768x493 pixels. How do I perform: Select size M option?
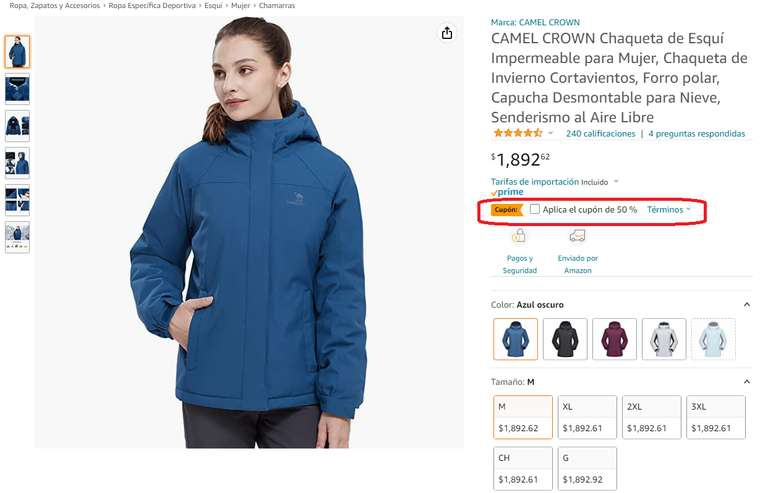(523, 417)
